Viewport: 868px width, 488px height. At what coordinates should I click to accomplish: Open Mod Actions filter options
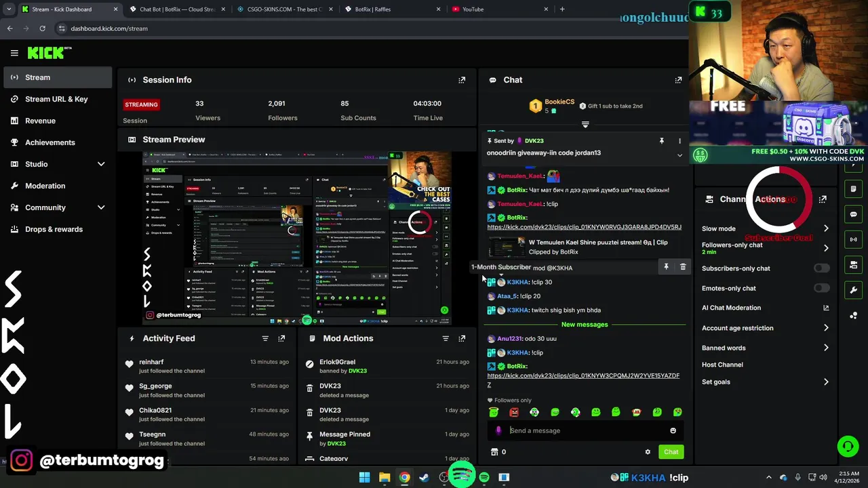446,338
